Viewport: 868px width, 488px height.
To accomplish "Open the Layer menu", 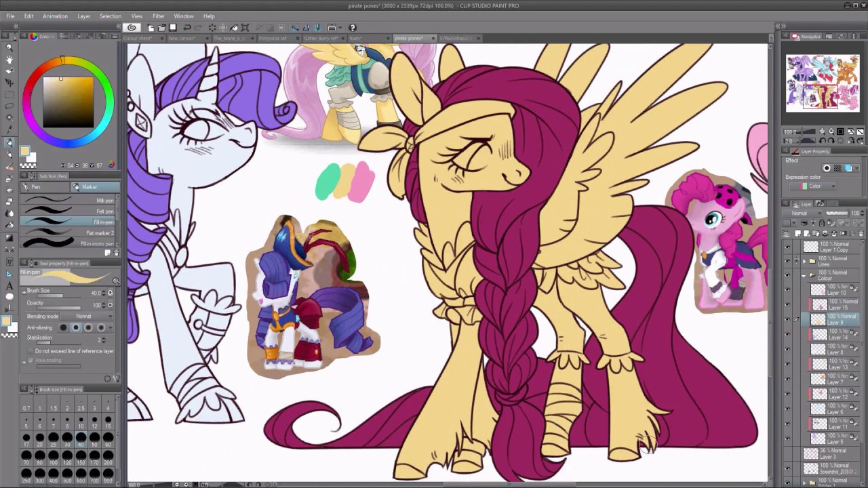I will coord(84,16).
